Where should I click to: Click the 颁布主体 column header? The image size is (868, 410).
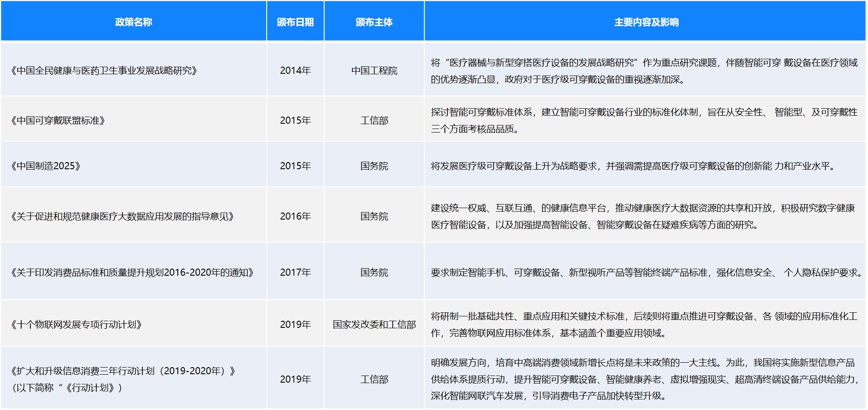(x=374, y=22)
